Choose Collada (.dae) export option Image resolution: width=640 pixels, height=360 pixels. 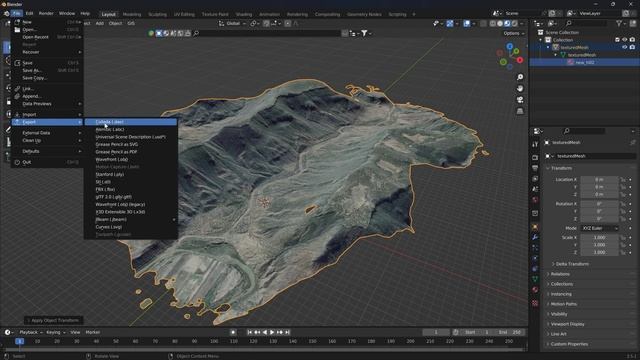[x=131, y=122]
